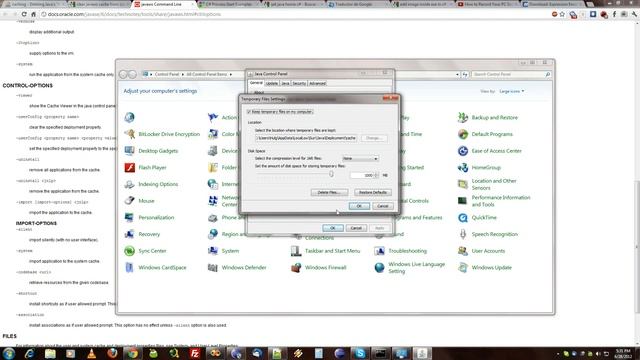Switch to the Update tab in Java Control Panel

click(x=271, y=83)
